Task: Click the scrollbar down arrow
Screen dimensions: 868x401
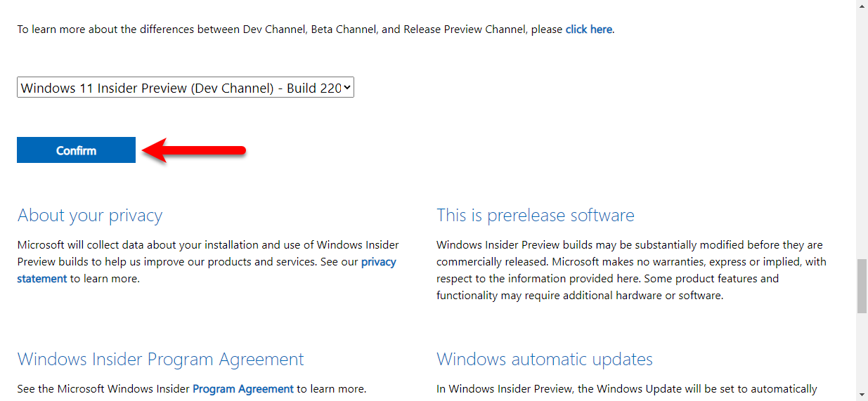Action: pos(862,395)
